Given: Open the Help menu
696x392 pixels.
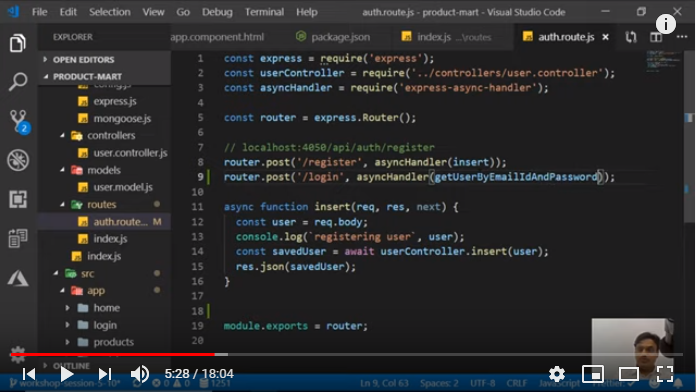Looking at the screenshot, I should coord(307,12).
